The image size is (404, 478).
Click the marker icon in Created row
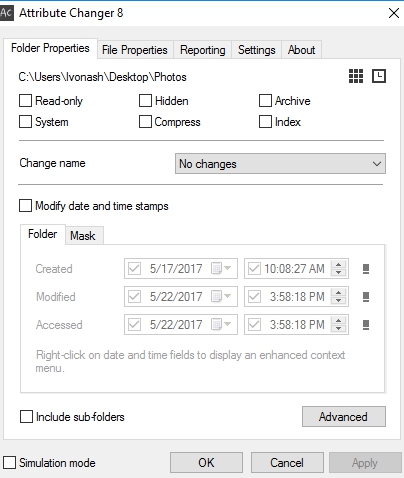point(366,269)
